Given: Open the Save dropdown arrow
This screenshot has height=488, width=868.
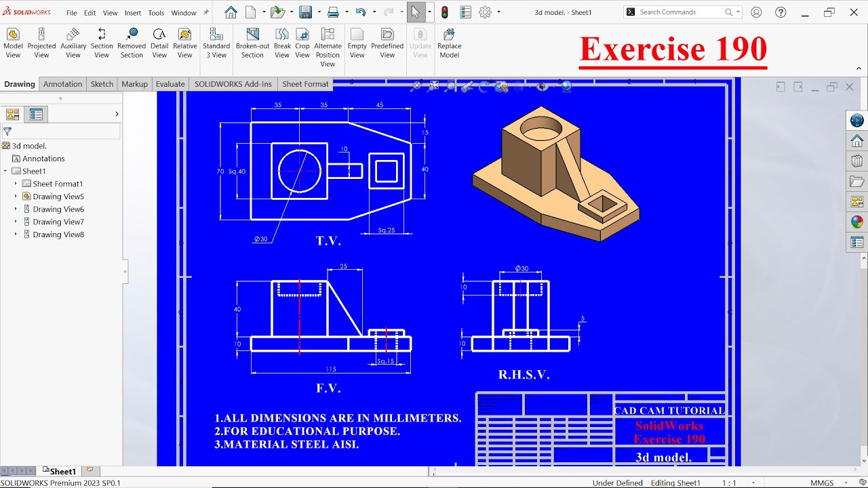Looking at the screenshot, I should coord(318,12).
